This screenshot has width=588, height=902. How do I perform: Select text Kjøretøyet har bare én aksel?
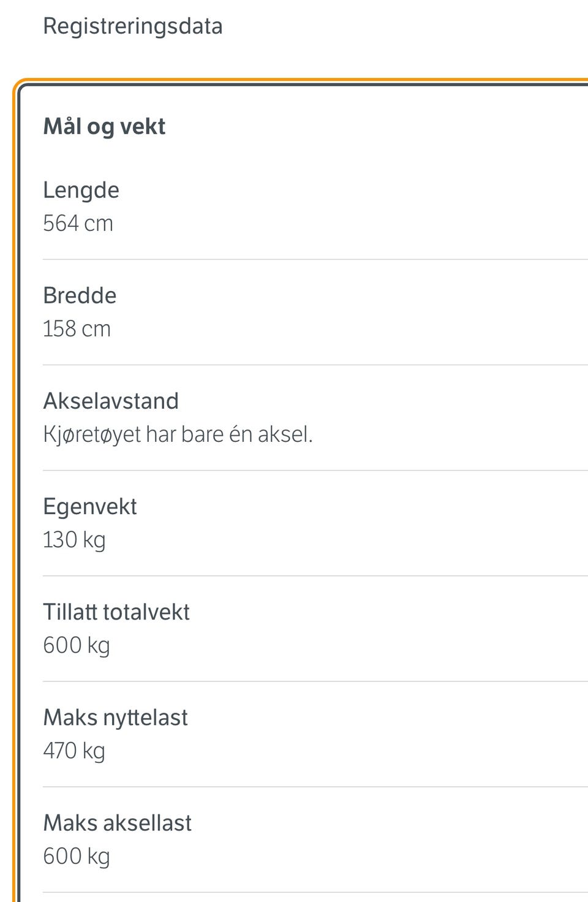click(x=178, y=434)
